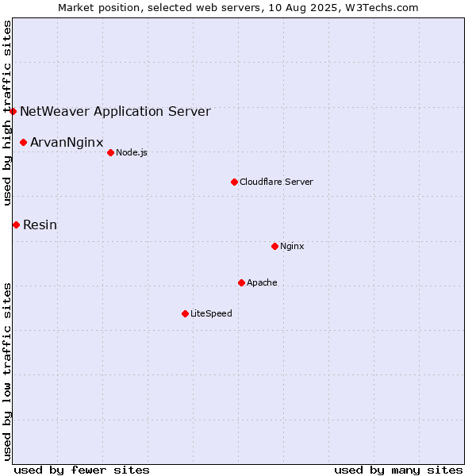Click the LiteSpeed red marker

click(185, 313)
